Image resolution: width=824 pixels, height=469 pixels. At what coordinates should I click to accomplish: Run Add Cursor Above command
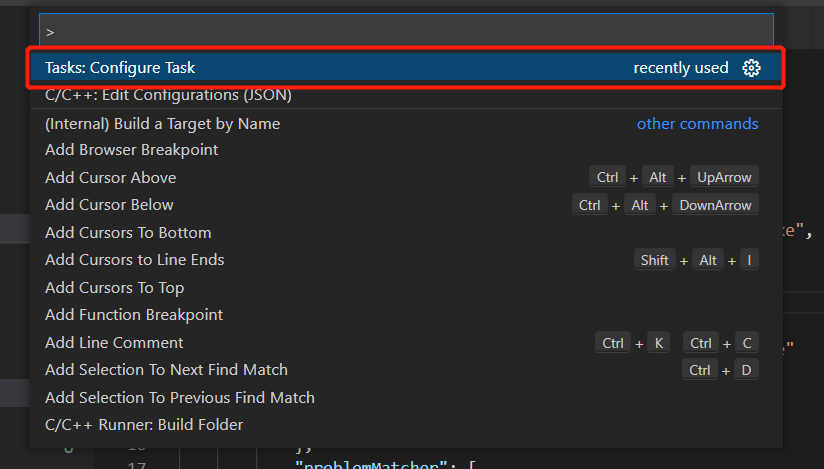tap(110, 178)
